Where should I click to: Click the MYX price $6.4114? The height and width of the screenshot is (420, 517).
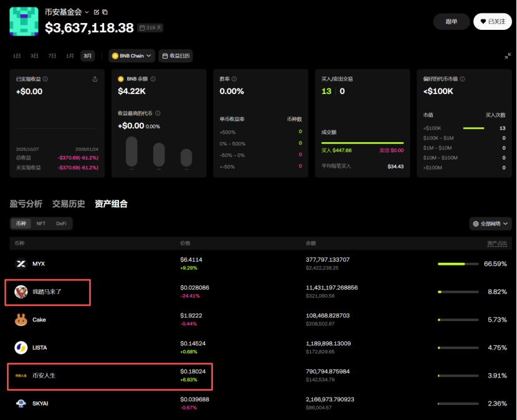pos(191,260)
